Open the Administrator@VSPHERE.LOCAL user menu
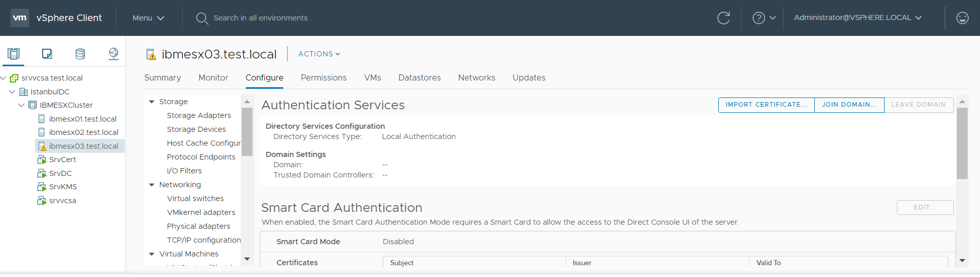 [858, 17]
